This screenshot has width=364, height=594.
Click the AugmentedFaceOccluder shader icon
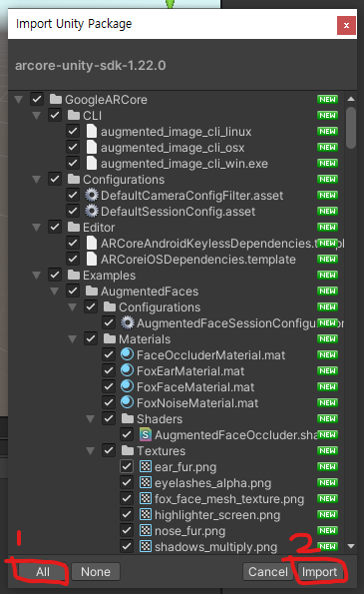pos(146,434)
